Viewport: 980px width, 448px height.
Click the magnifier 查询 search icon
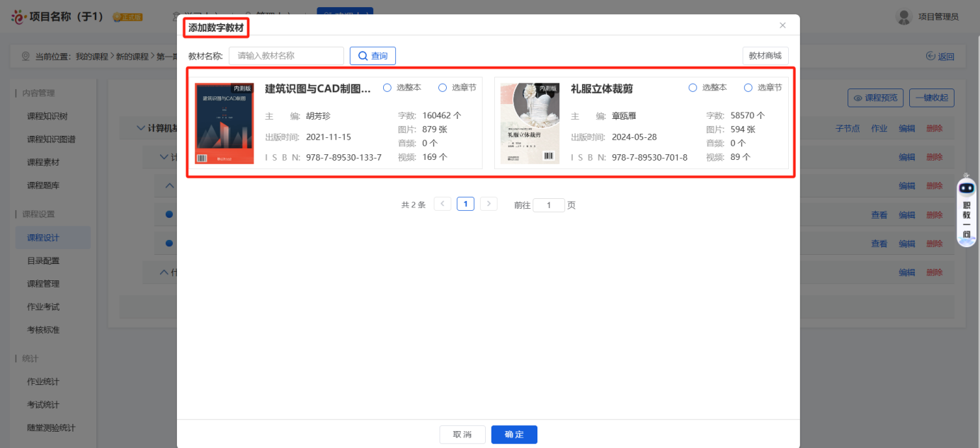point(363,55)
